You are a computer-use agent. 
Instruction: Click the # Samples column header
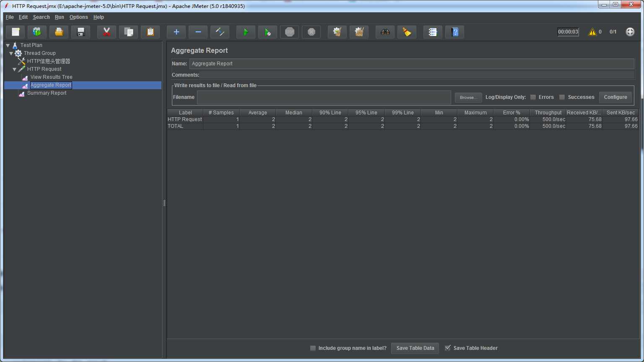(221, 113)
